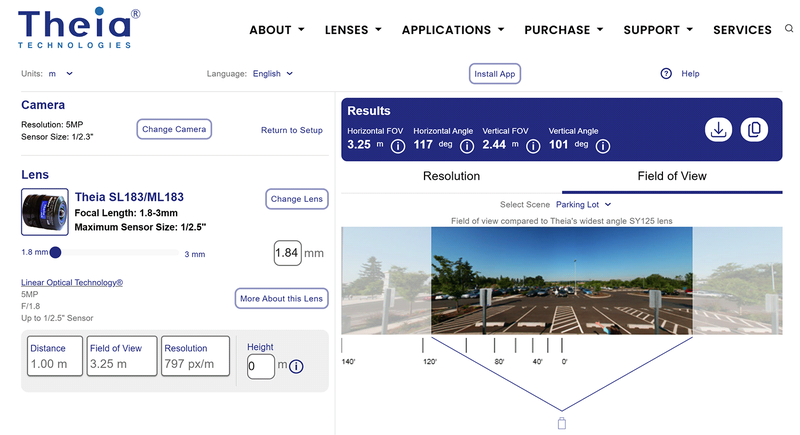Click the Change Lens button

pos(296,199)
